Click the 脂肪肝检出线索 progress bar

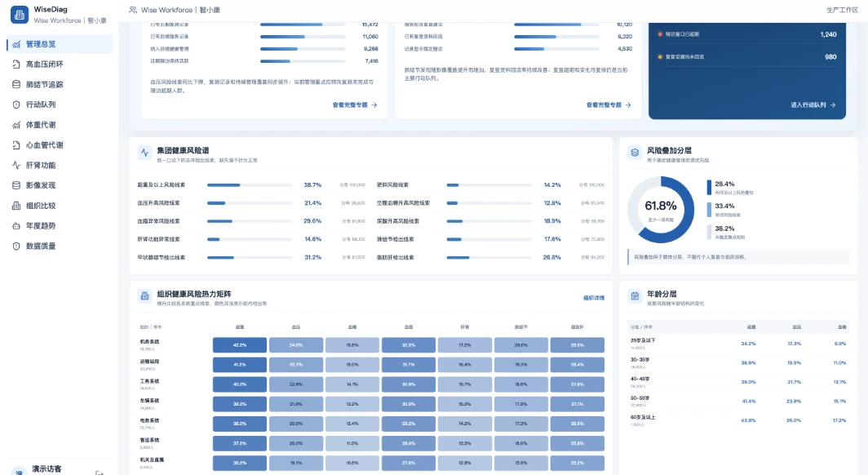pos(489,257)
